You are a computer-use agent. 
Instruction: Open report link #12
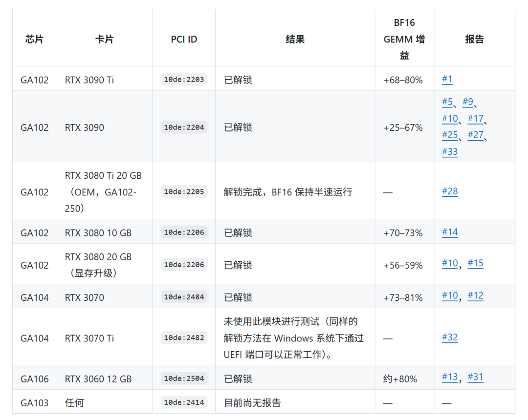click(x=476, y=295)
